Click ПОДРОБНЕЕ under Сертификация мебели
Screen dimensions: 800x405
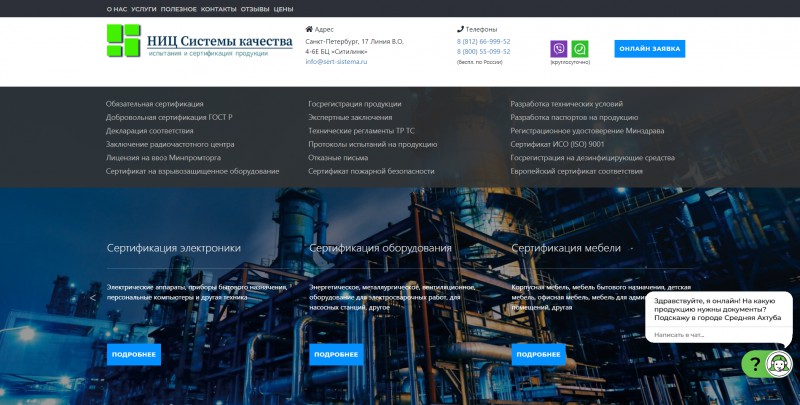539,355
